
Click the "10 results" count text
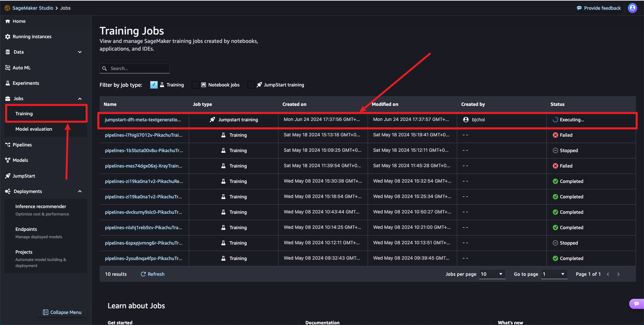[x=116, y=274]
